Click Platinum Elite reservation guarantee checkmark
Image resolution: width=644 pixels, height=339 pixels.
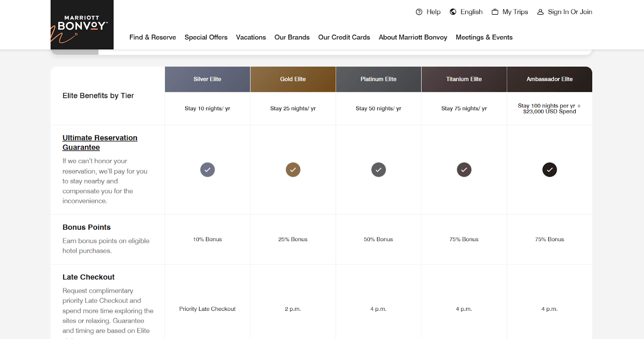click(x=379, y=170)
